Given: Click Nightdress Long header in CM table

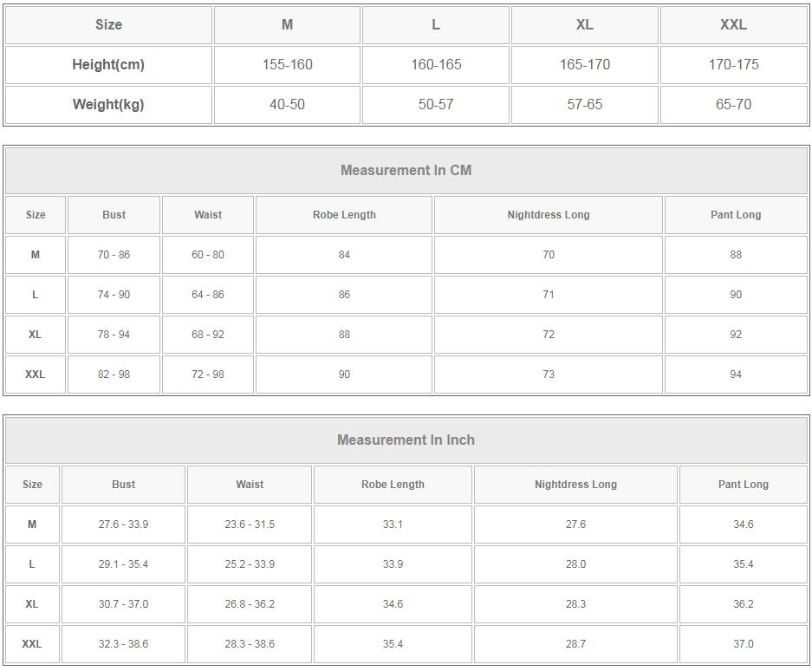Looking at the screenshot, I should tap(549, 215).
